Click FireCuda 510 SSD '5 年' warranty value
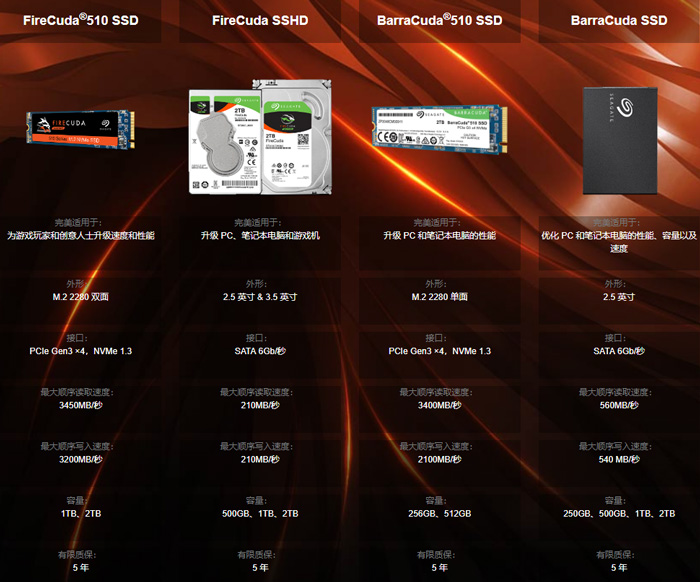 coord(81,568)
